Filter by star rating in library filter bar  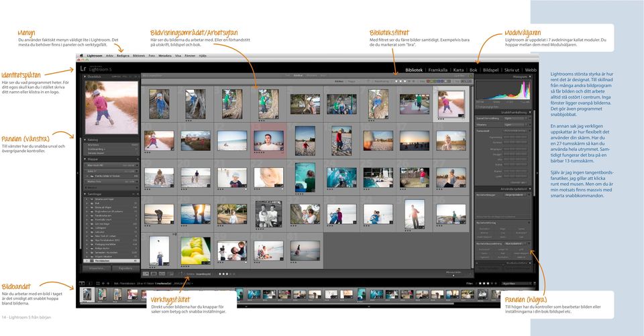[405, 81]
